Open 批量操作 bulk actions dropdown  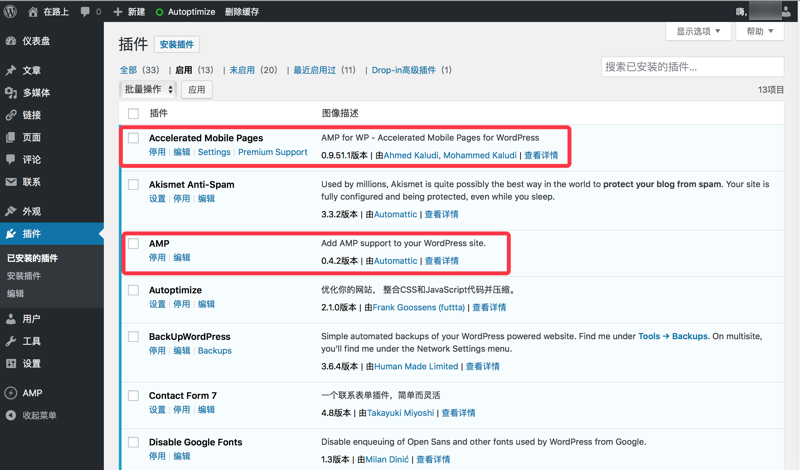click(x=148, y=90)
